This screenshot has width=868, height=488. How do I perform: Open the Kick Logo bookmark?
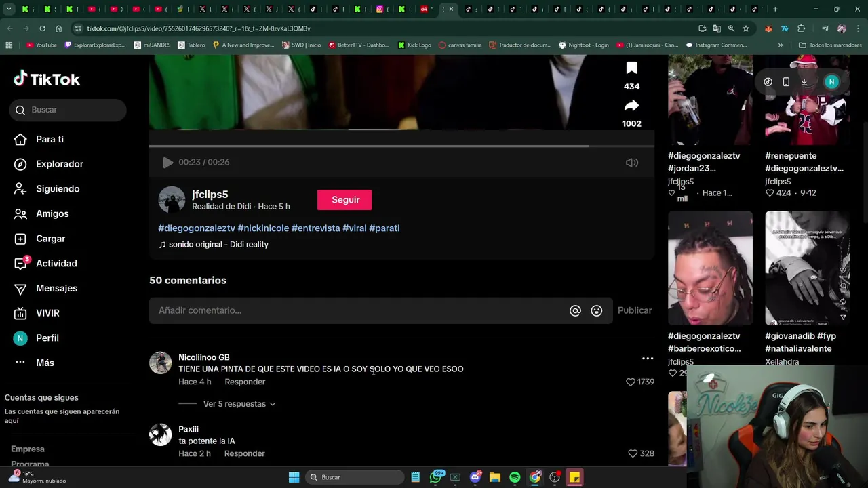point(414,45)
